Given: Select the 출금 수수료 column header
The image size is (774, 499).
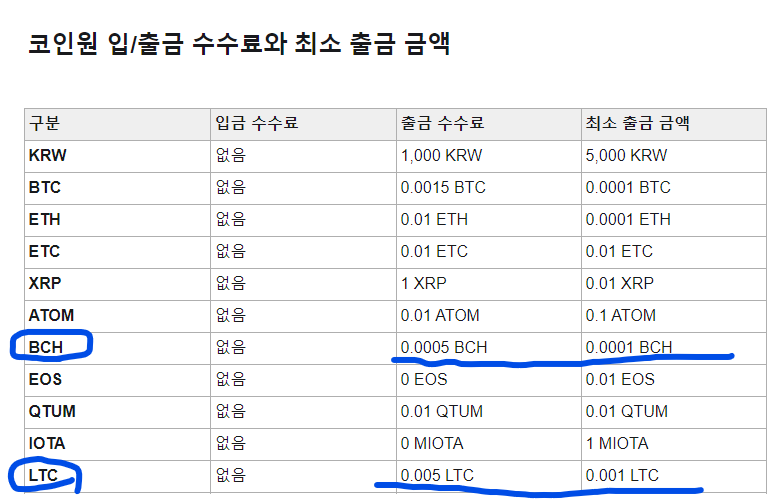Looking at the screenshot, I should tap(489, 124).
